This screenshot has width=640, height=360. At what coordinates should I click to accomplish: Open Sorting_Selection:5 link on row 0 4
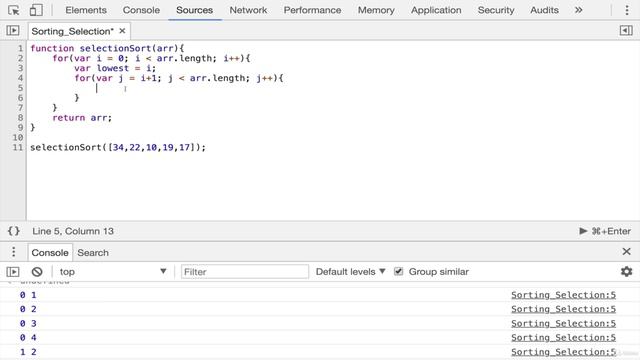tap(563, 338)
